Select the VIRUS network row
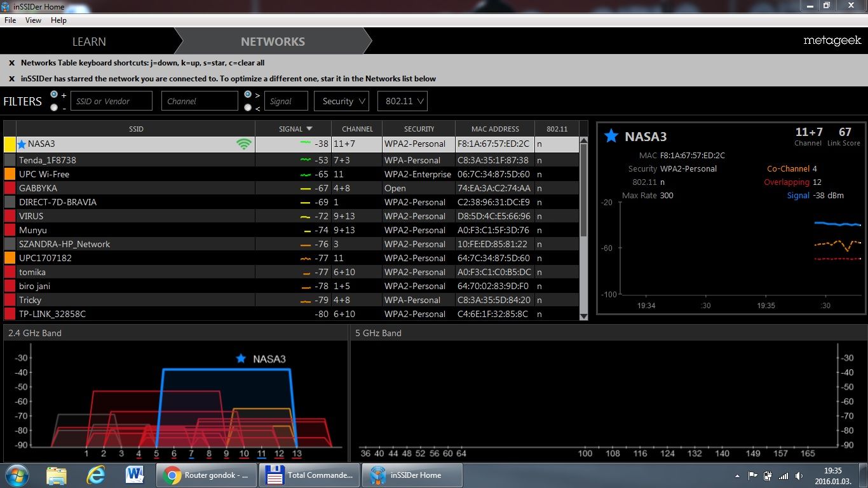 (292, 216)
